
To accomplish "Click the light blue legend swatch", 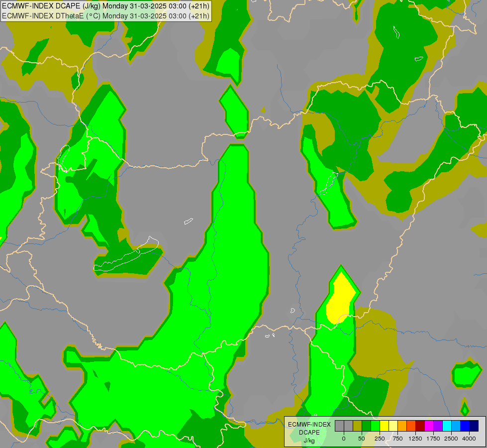I will [x=456, y=426].
